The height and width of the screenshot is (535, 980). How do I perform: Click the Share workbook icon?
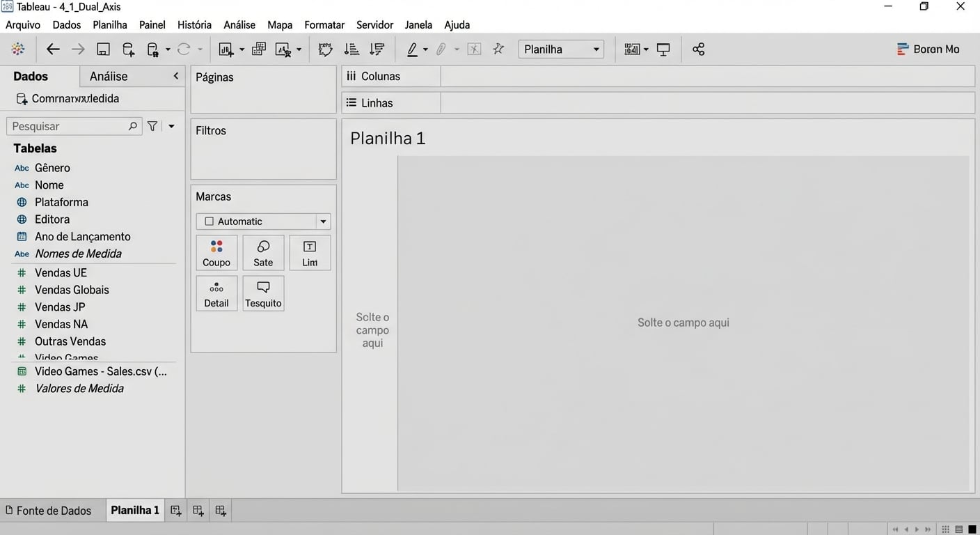(698, 49)
